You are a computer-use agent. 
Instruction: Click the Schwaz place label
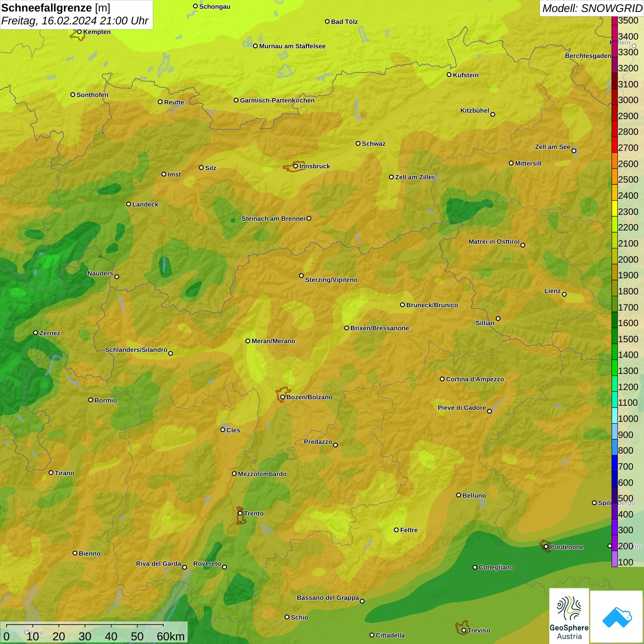point(374,144)
